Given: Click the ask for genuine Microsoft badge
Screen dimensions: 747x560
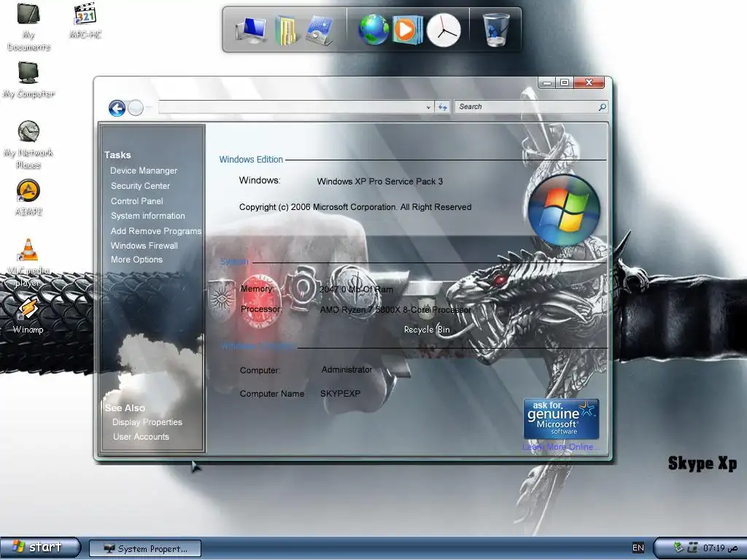Looking at the screenshot, I should pyautogui.click(x=561, y=419).
